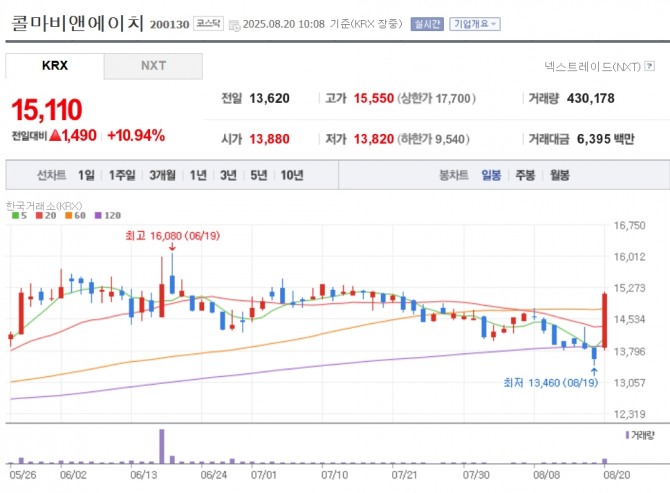This screenshot has height=493, width=670.
Task: Select the 일봉 candlestick chart
Action: coord(491,175)
